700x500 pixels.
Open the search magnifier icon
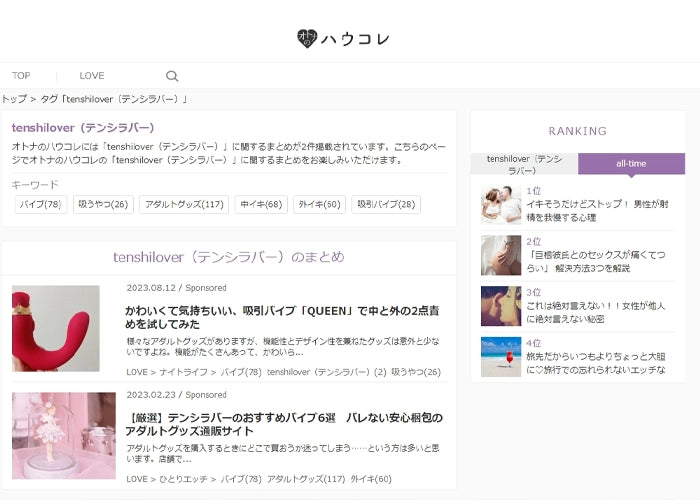pyautogui.click(x=172, y=76)
